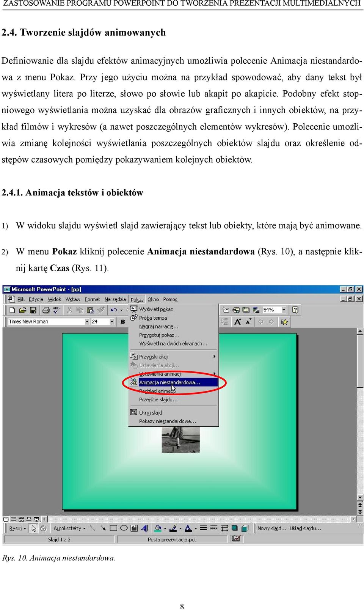
Task: Open the Narzędzia menu
Action: (x=115, y=299)
